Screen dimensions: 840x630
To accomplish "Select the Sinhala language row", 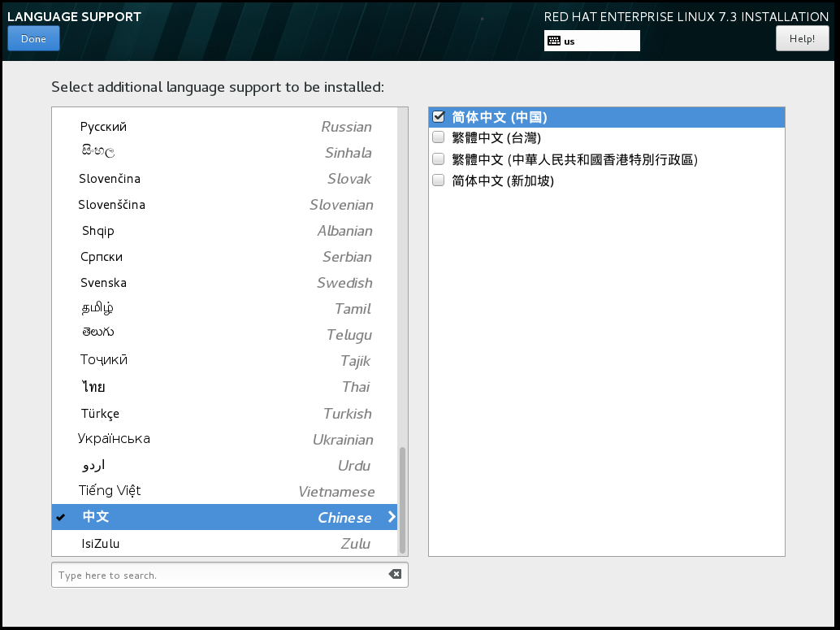I will click(224, 152).
